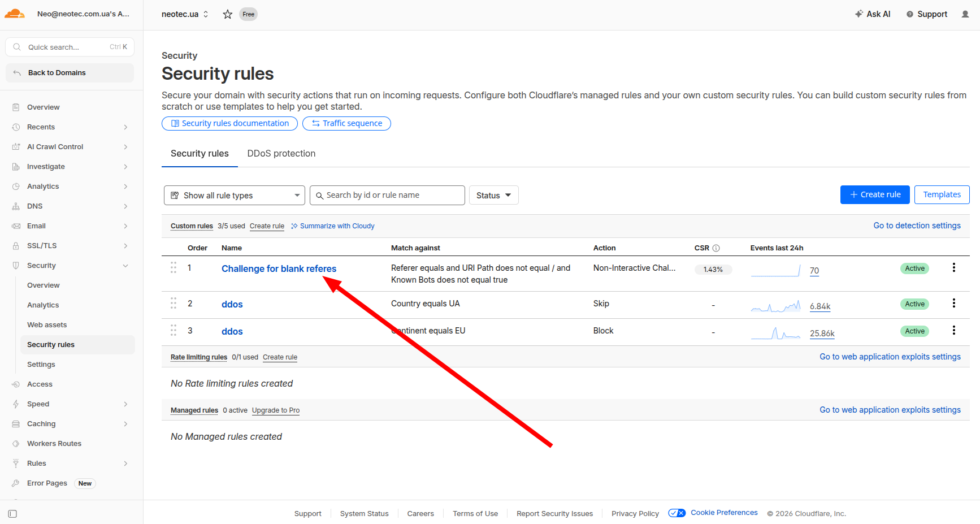Viewport: 980px width, 524px height.
Task: Focus the Search by id or rule name field
Action: [387, 196]
